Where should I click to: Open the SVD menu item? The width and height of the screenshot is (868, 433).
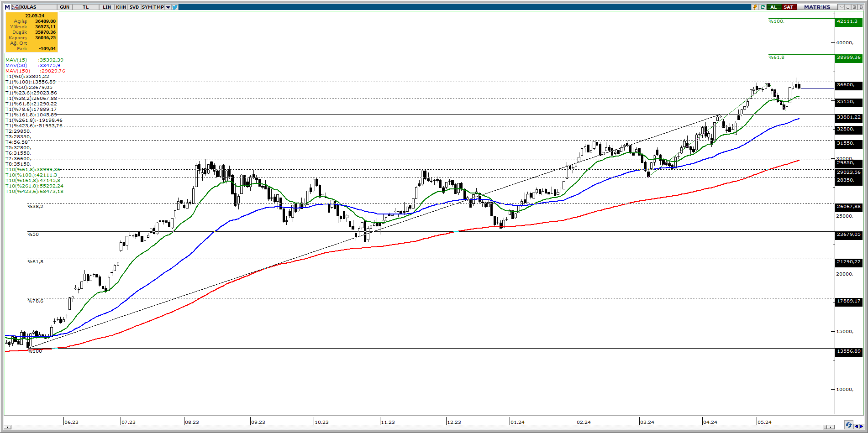134,7
